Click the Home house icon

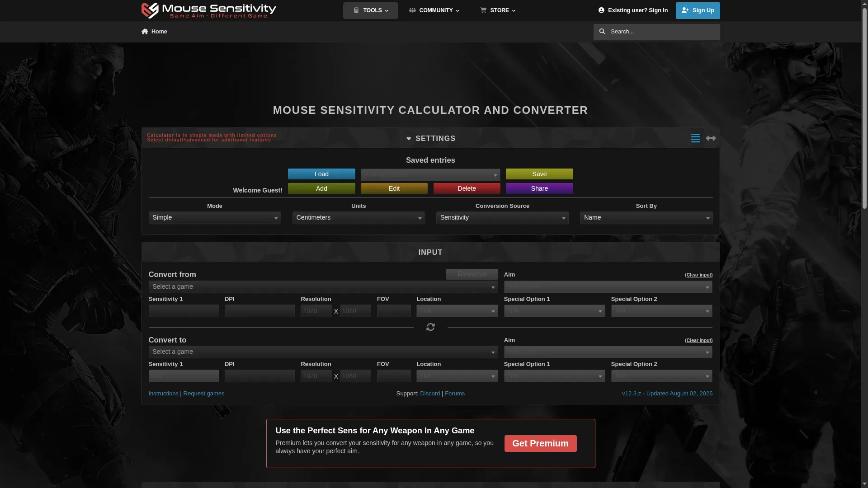click(x=145, y=32)
